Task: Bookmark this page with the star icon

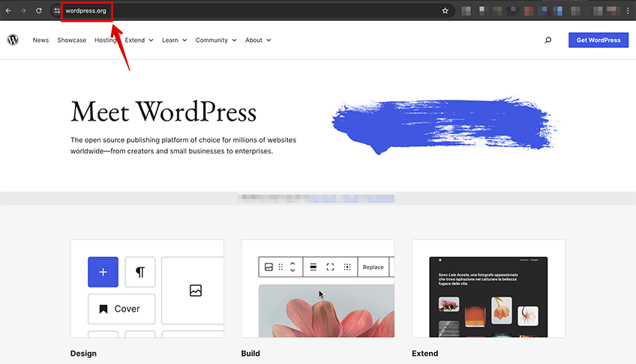Action: point(445,11)
